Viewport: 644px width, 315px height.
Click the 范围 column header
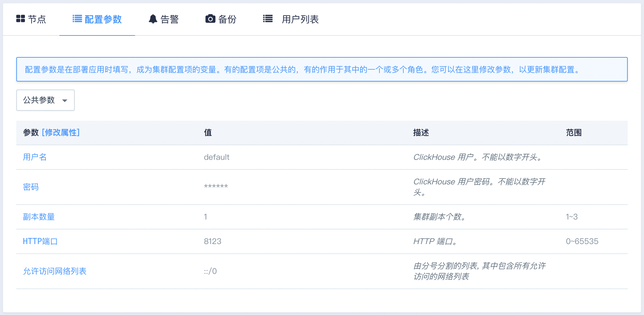[x=574, y=133]
